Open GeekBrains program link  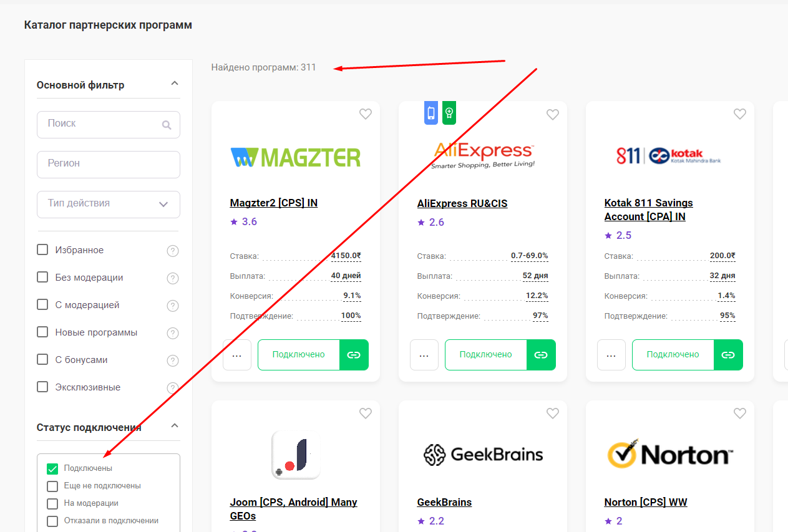point(444,502)
